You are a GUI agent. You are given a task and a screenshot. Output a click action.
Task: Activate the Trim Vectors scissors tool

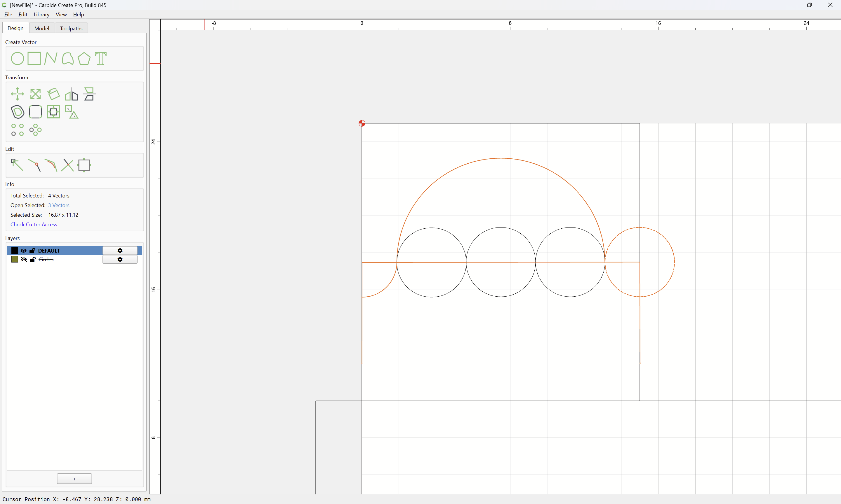67,165
